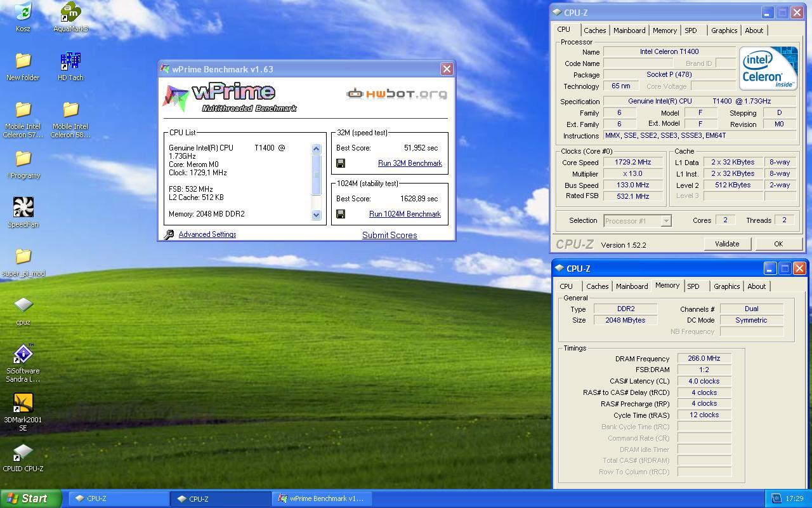The height and width of the screenshot is (508, 812).
Task: Open Graphics tab in lower CPU-Z window
Action: tap(726, 286)
